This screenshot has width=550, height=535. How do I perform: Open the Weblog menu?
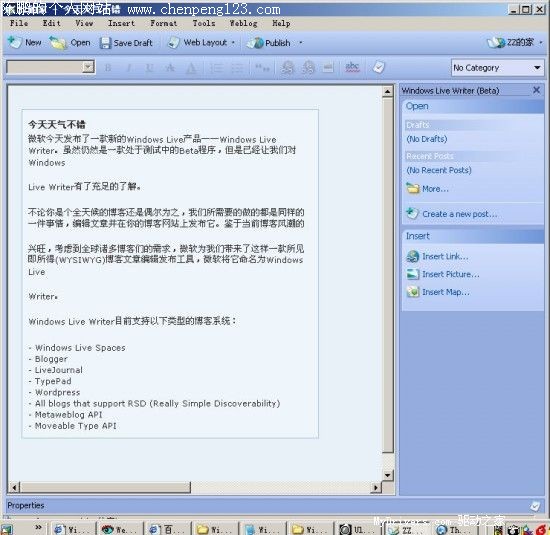(x=243, y=23)
